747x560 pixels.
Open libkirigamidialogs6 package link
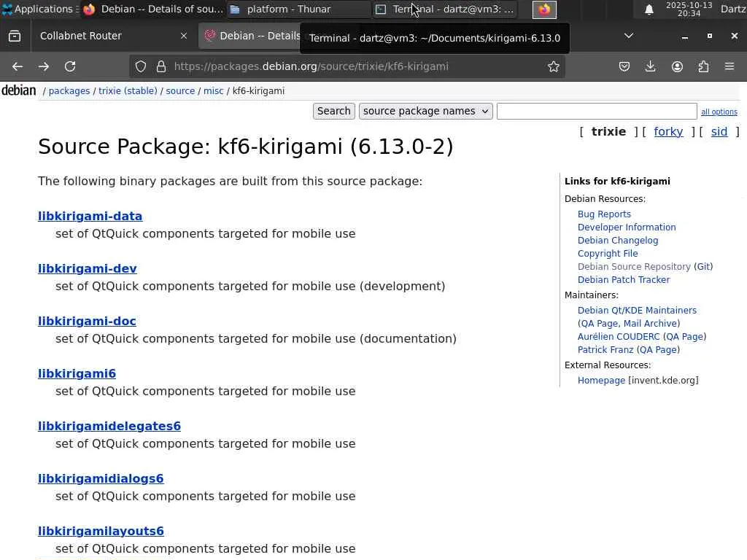pyautogui.click(x=101, y=478)
